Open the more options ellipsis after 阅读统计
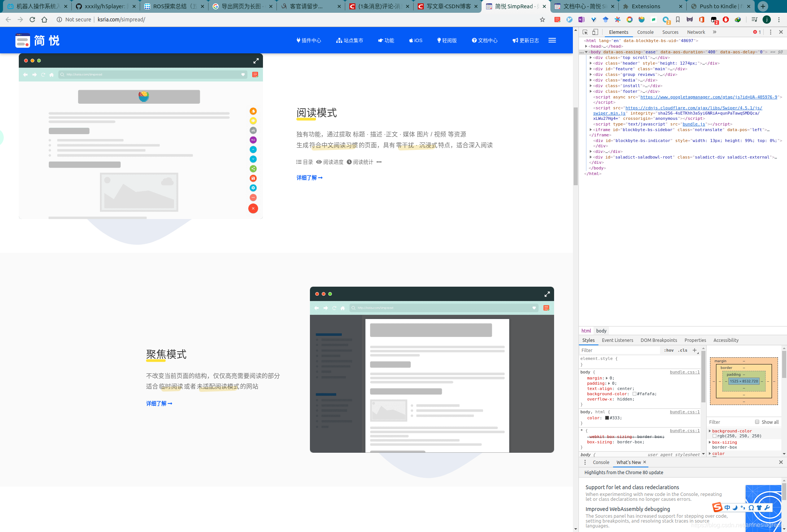This screenshot has width=787, height=532. coord(379,162)
